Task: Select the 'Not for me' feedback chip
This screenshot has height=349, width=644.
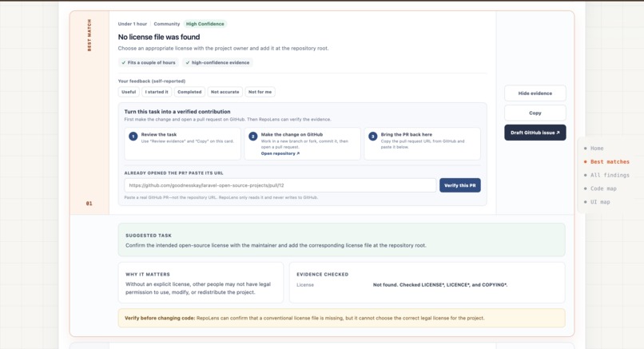Action: (x=260, y=92)
